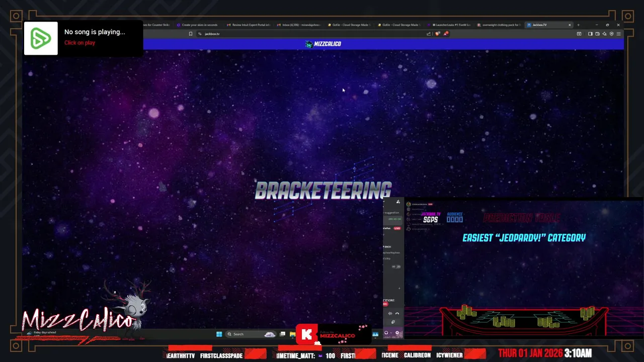Open a new browser tab with plus button
Screen dimensions: 644x362
pyautogui.click(x=578, y=25)
